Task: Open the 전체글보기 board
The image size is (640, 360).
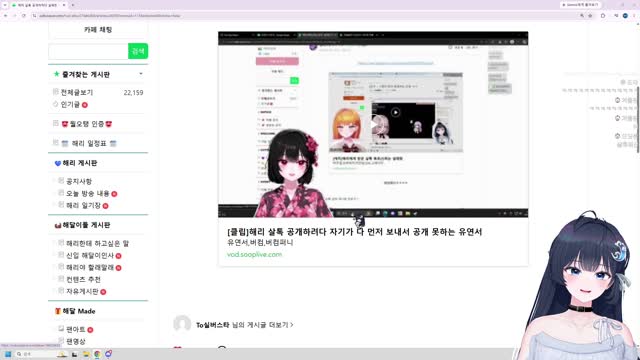Action: click(x=77, y=93)
